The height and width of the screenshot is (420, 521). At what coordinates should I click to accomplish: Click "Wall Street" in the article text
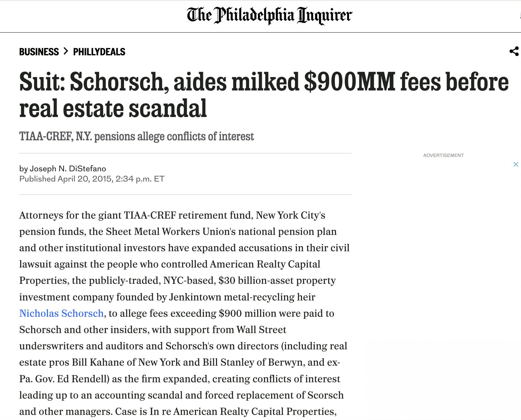pyautogui.click(x=261, y=330)
